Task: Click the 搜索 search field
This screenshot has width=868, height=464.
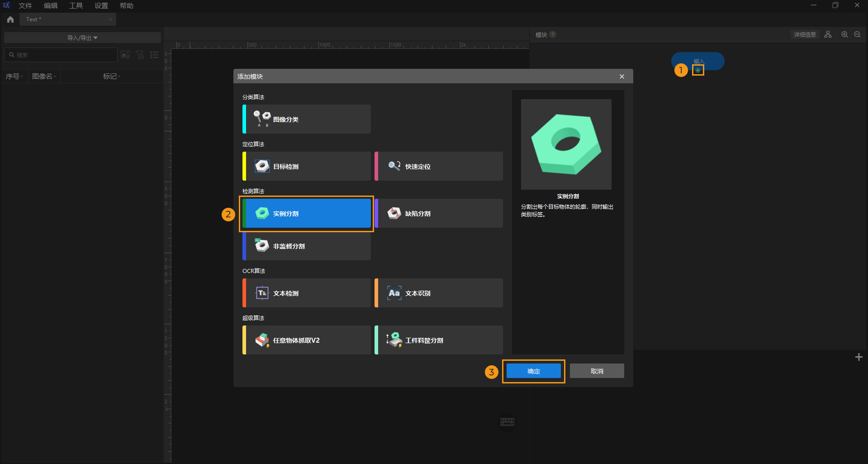Action: click(61, 55)
